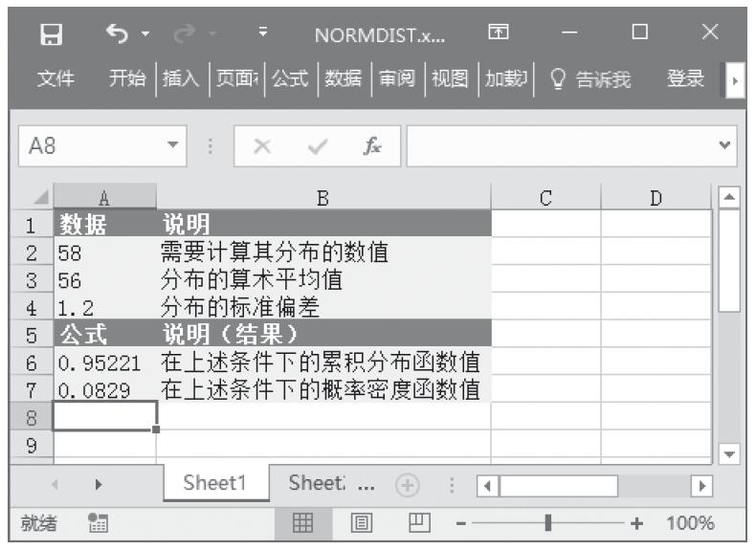This screenshot has height=550, width=756.
Task: Switch to Page Break Preview view
Action: point(418,523)
